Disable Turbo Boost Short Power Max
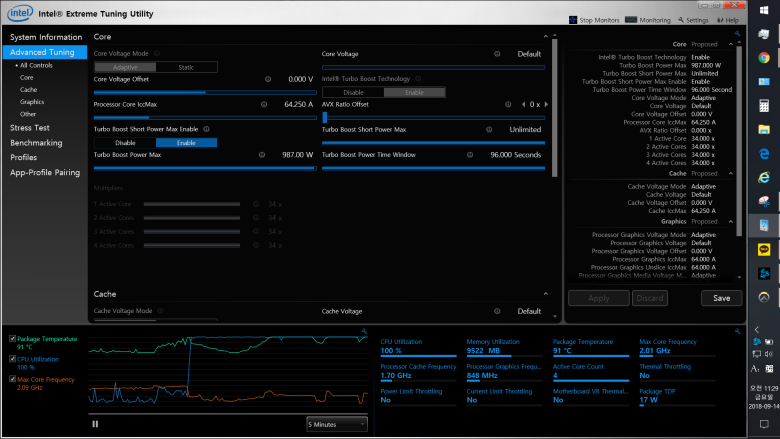Viewport: 780px width, 439px height. 124,142
